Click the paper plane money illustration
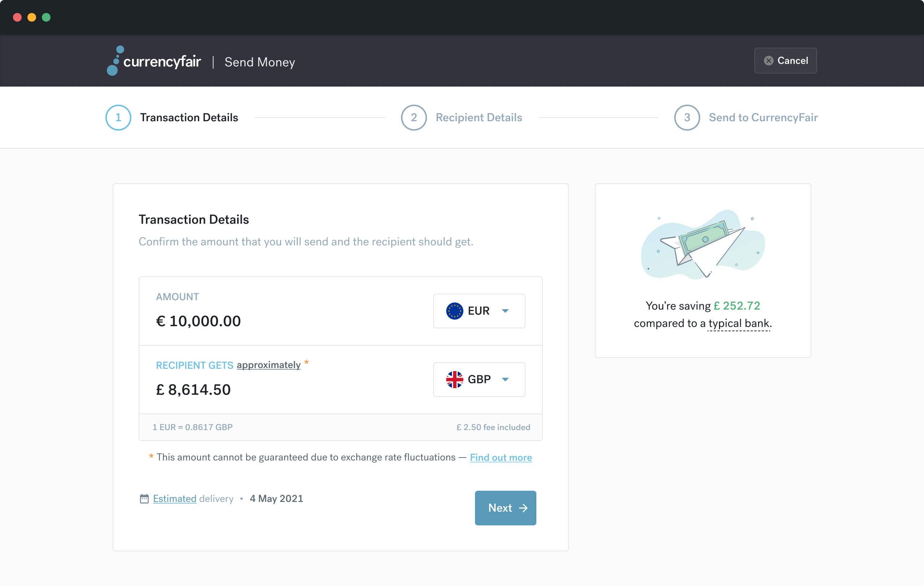 tap(703, 244)
